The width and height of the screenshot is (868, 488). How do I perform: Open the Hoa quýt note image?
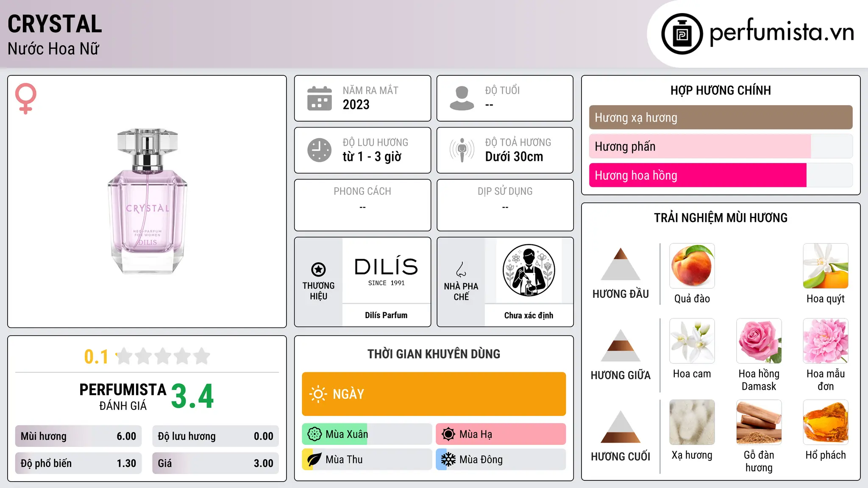(x=826, y=266)
